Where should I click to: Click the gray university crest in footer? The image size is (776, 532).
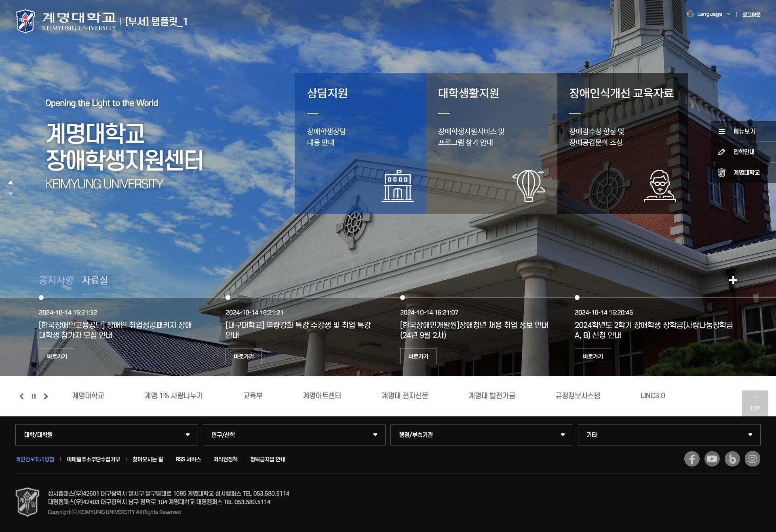coord(27,502)
